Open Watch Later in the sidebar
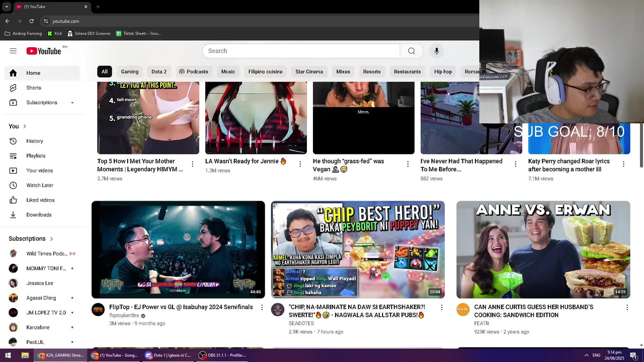 (42, 185)
